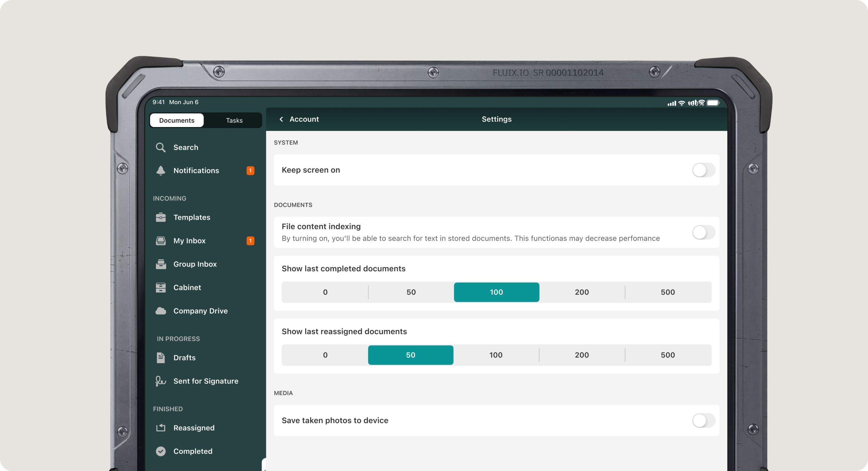Click the Notifications bell icon
Screen dimensions: 868x471
161,171
